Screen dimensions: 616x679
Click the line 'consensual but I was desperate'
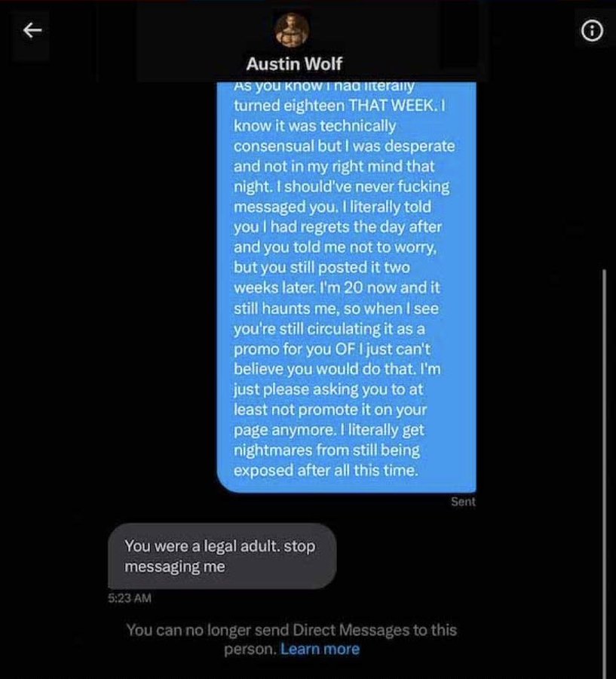click(344, 146)
